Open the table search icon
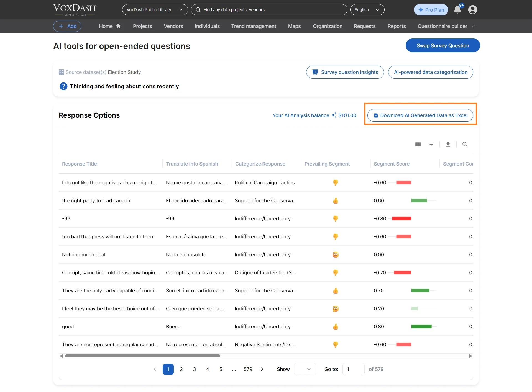The height and width of the screenshot is (392, 532). tap(465, 144)
